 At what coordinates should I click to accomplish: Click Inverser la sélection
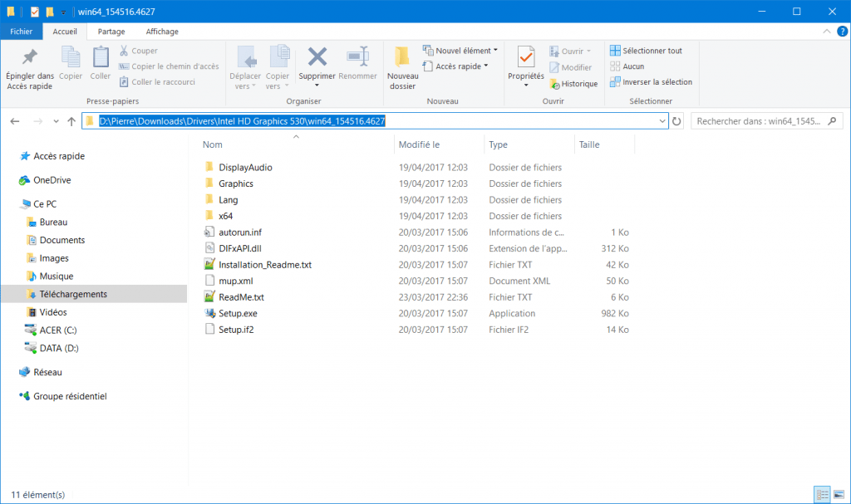pos(652,82)
